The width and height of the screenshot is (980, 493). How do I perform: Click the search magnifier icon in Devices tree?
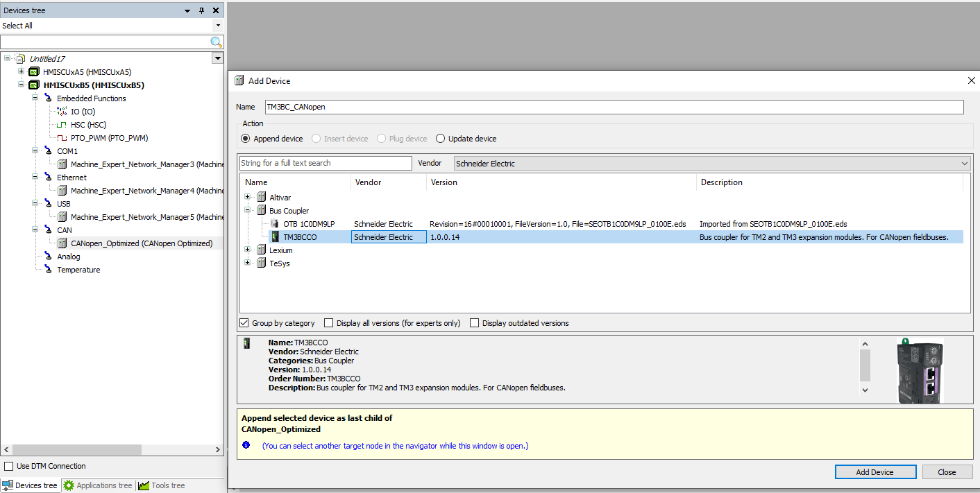[217, 42]
